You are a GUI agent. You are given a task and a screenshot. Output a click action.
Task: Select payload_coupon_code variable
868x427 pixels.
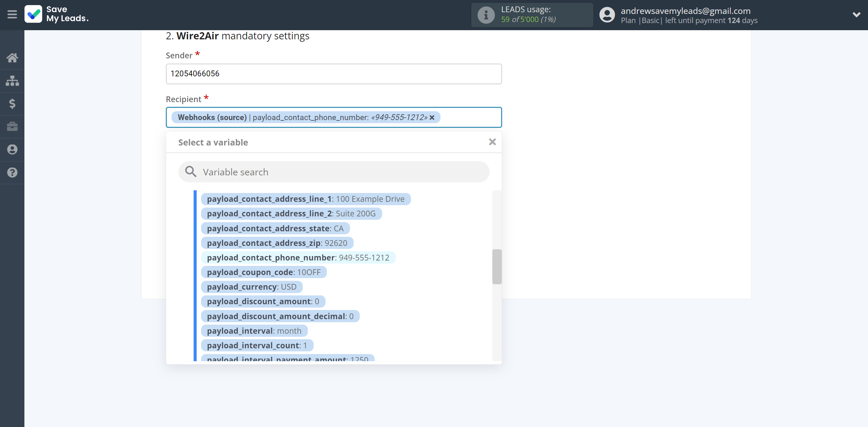[264, 272]
